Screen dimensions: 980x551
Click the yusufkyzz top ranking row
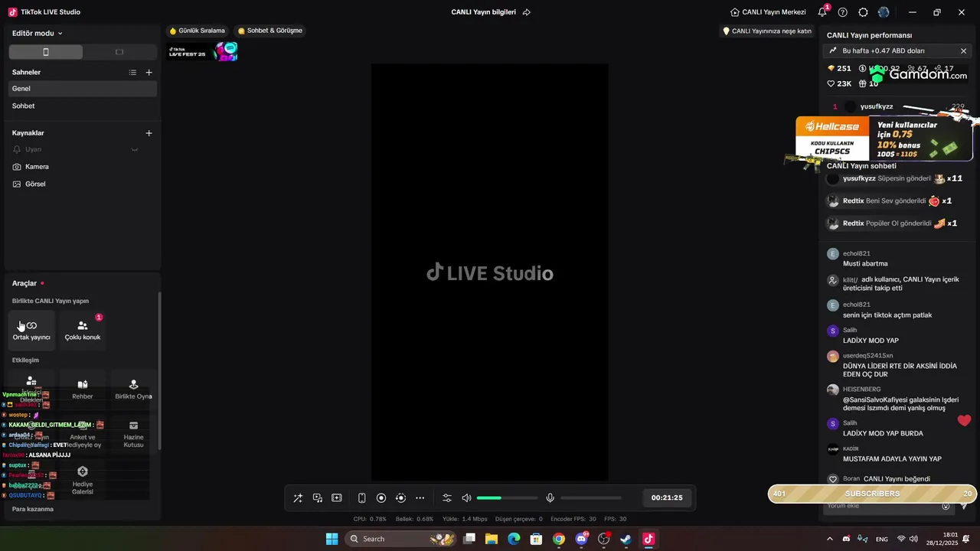(x=899, y=106)
